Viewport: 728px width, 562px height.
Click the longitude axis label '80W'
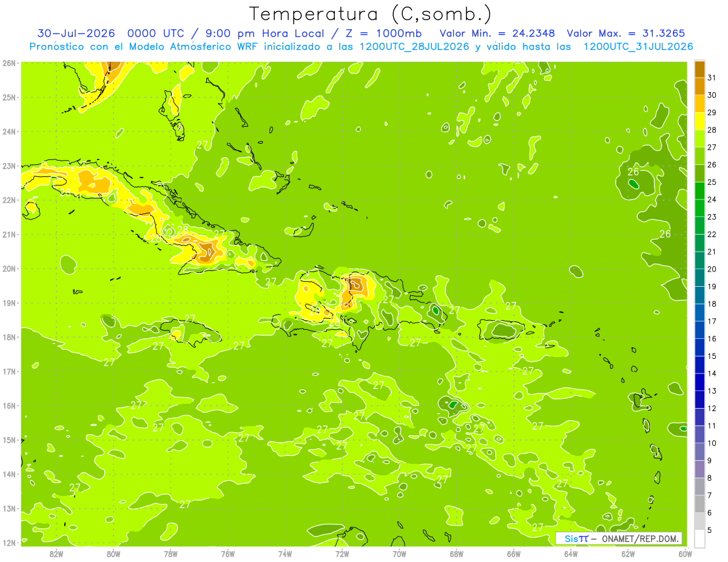[113, 554]
